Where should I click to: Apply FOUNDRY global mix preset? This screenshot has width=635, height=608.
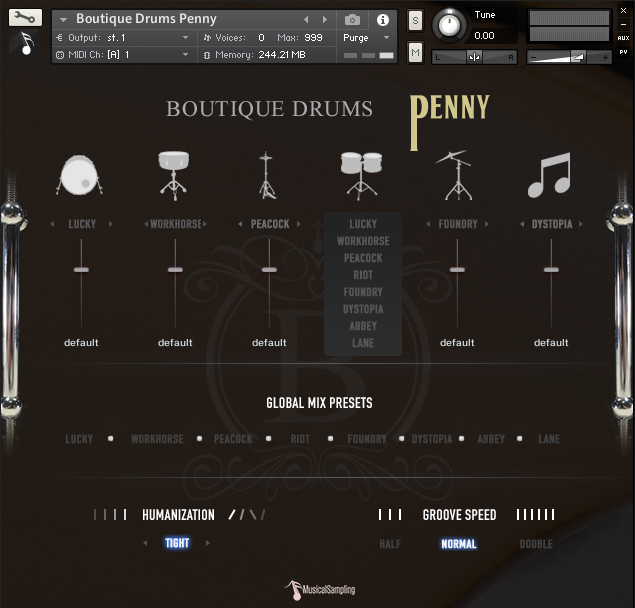pyautogui.click(x=367, y=439)
